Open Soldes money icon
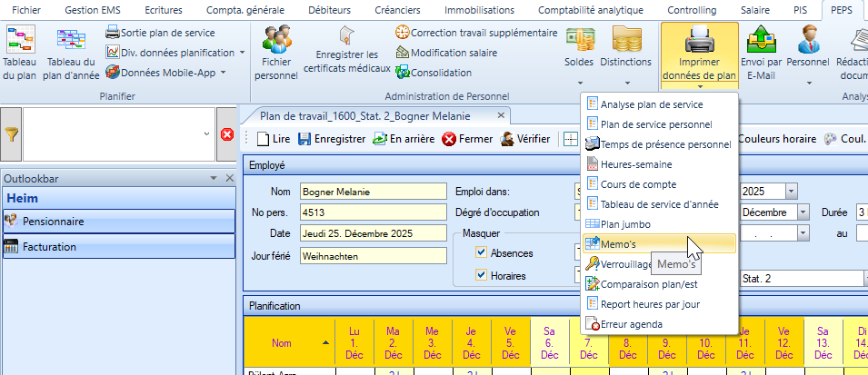868x375 pixels. point(580,40)
